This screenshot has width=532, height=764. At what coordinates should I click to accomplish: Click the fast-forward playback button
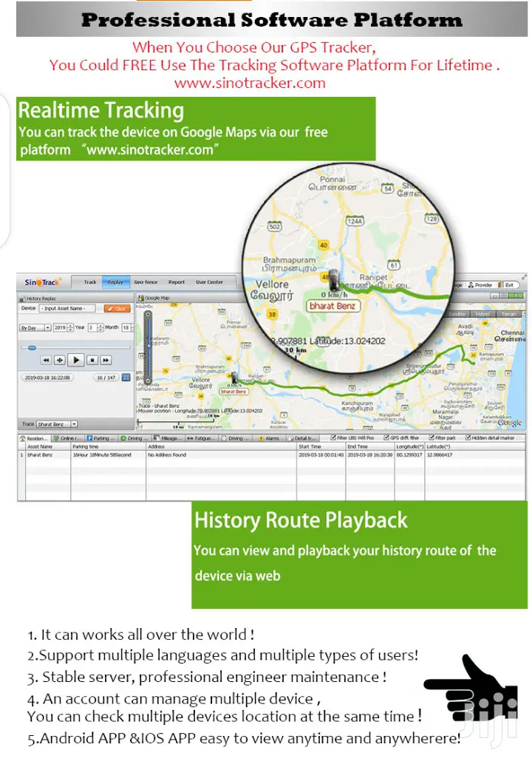pos(106,360)
